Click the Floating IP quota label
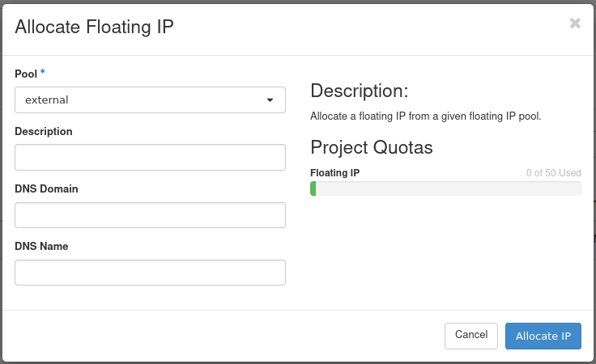596x364 pixels. (334, 173)
